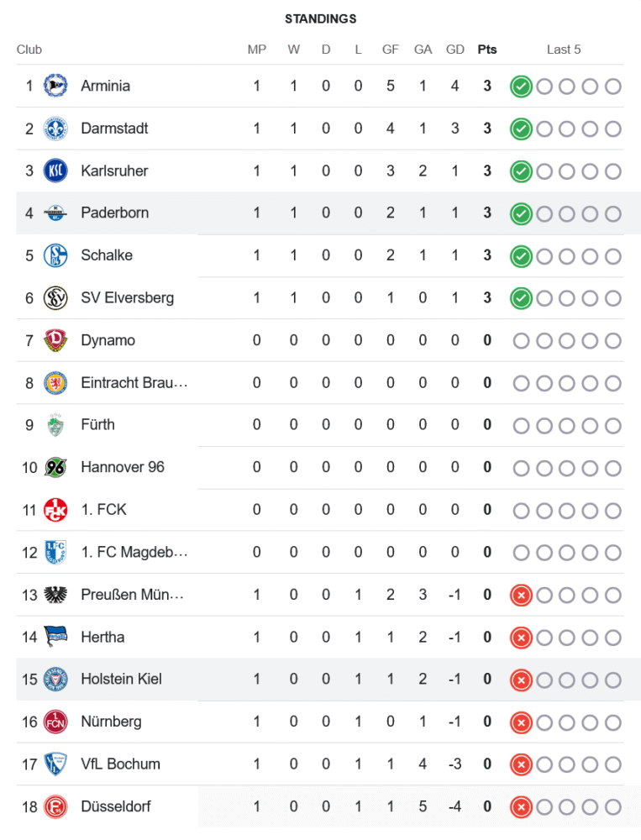641x840 pixels.
Task: Click the Karlsruher KSC crest
Action: pos(55,171)
